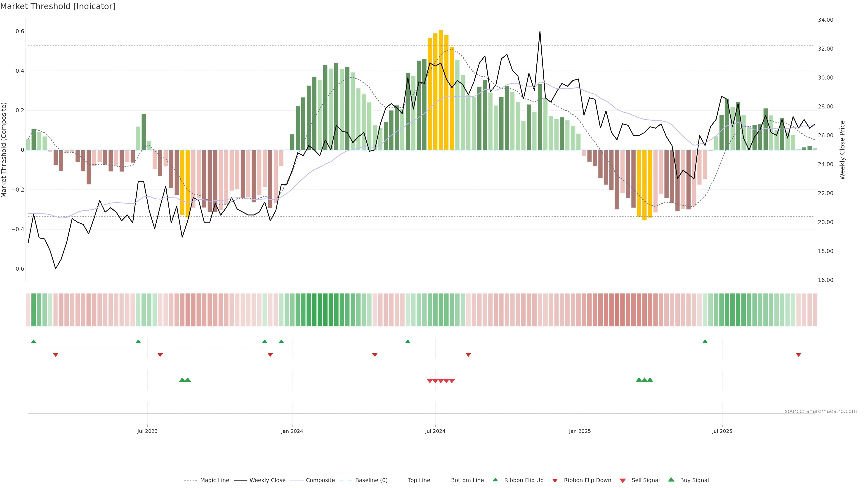Click the Ribbon Flip Up legend triangle

coord(495,480)
